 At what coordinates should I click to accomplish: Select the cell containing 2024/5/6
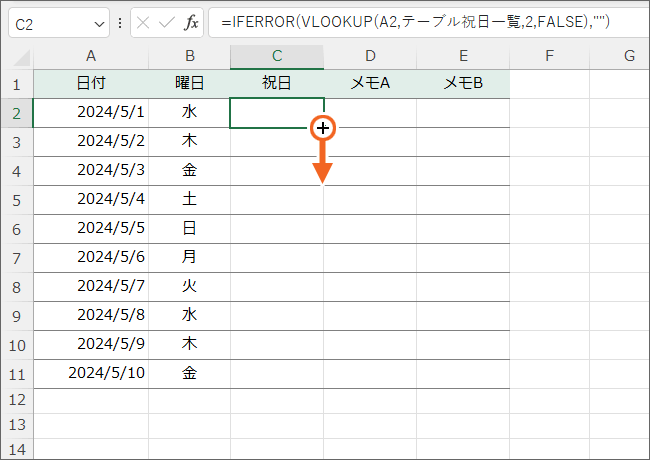point(91,258)
